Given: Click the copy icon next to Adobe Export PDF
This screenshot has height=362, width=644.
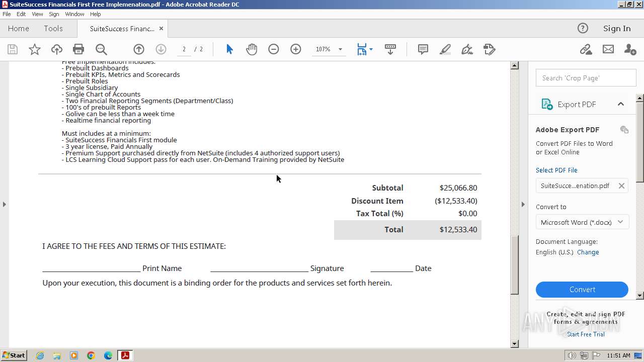Looking at the screenshot, I should click(624, 130).
